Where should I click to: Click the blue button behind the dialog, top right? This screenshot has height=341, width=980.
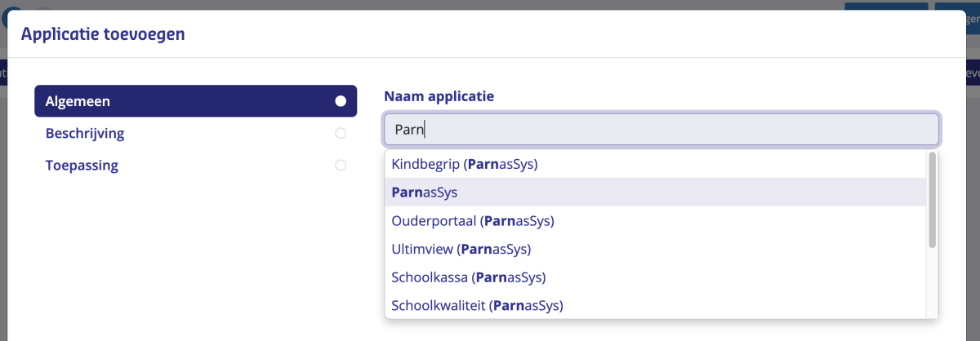tap(887, 6)
